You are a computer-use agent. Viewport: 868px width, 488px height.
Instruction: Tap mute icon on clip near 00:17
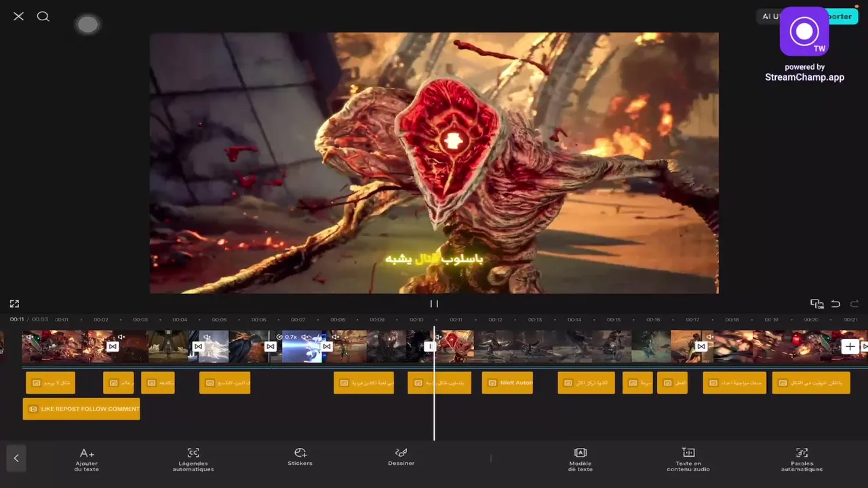(709, 337)
